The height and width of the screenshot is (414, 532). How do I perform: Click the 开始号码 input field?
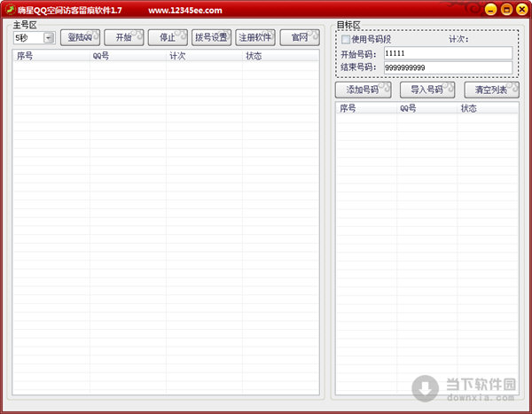click(447, 53)
